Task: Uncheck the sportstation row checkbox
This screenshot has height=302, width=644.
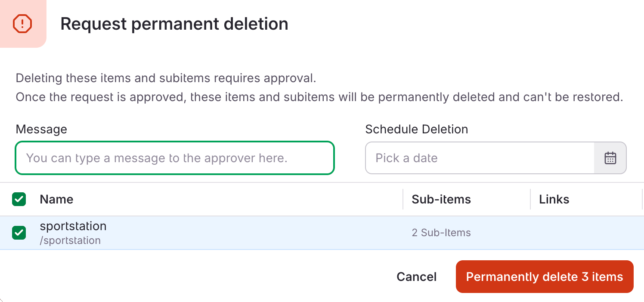Action: [19, 233]
